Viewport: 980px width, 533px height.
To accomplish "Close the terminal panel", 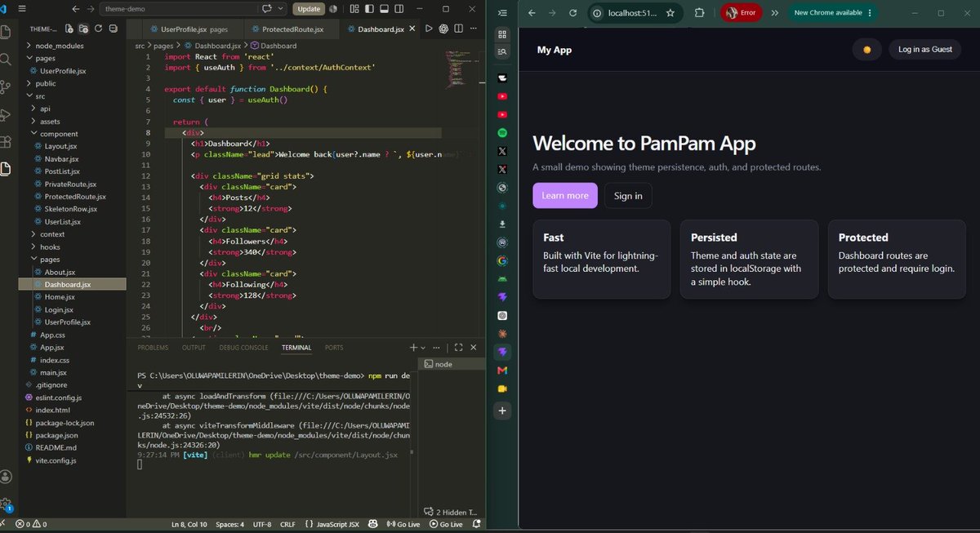I will coord(474,347).
